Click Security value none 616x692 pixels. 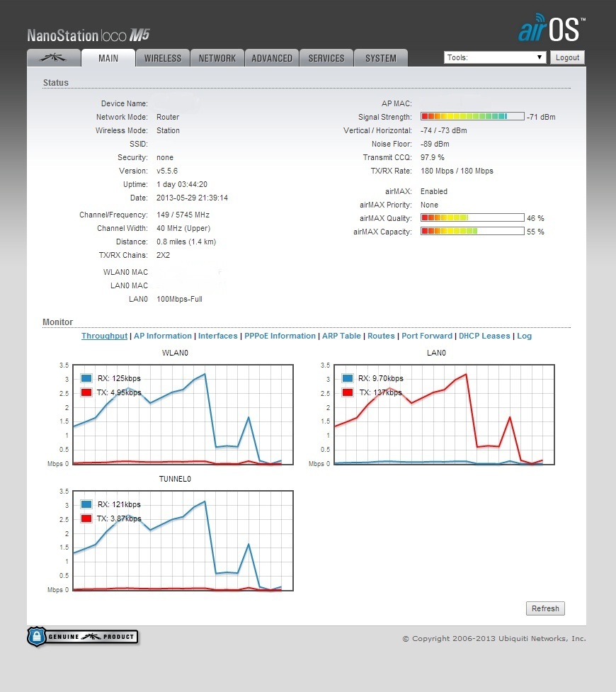[x=165, y=157]
